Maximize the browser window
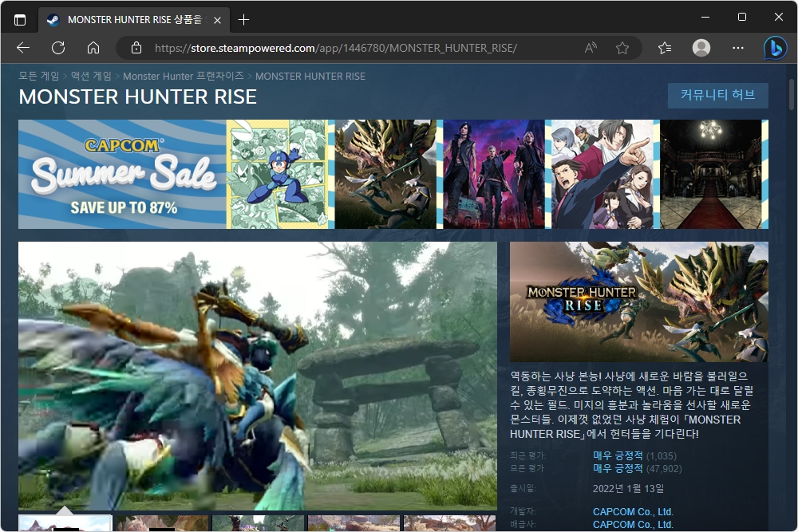 (x=742, y=17)
